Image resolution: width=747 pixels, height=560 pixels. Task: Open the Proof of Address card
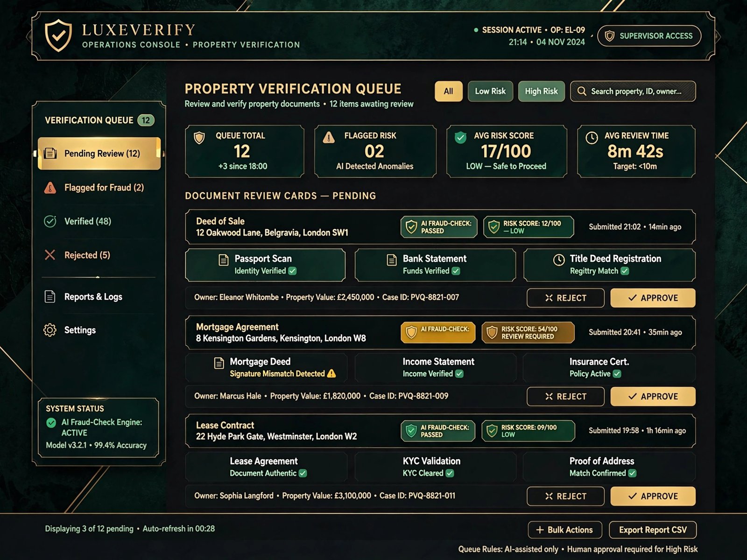coord(609,467)
